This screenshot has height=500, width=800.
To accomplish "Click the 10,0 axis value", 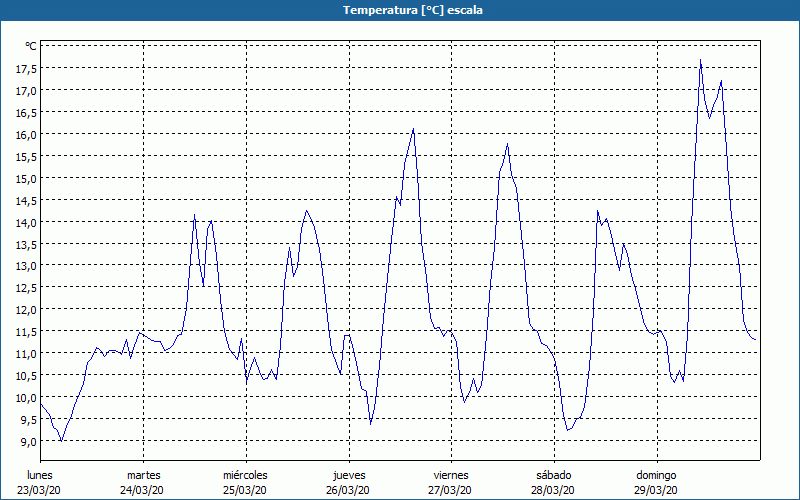I will click(x=26, y=397).
